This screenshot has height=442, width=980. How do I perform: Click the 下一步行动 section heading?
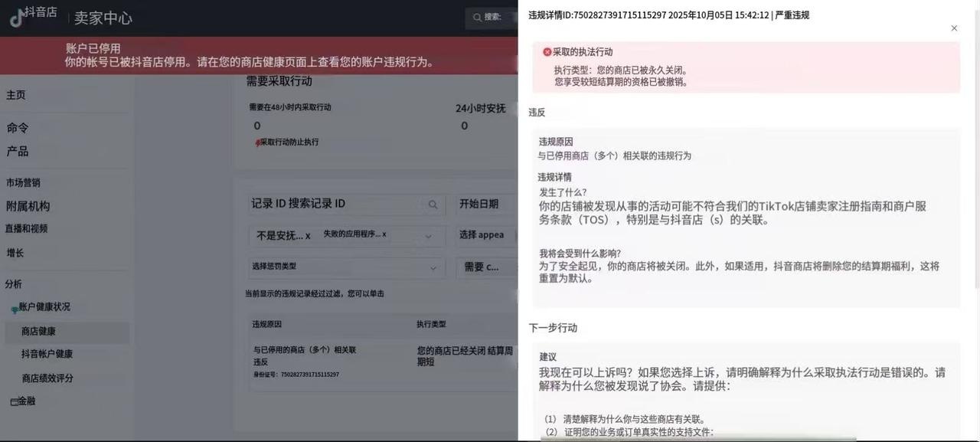coord(553,328)
